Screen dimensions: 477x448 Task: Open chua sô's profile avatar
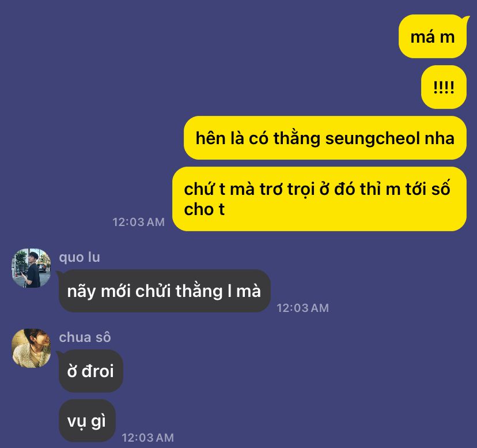tap(31, 348)
